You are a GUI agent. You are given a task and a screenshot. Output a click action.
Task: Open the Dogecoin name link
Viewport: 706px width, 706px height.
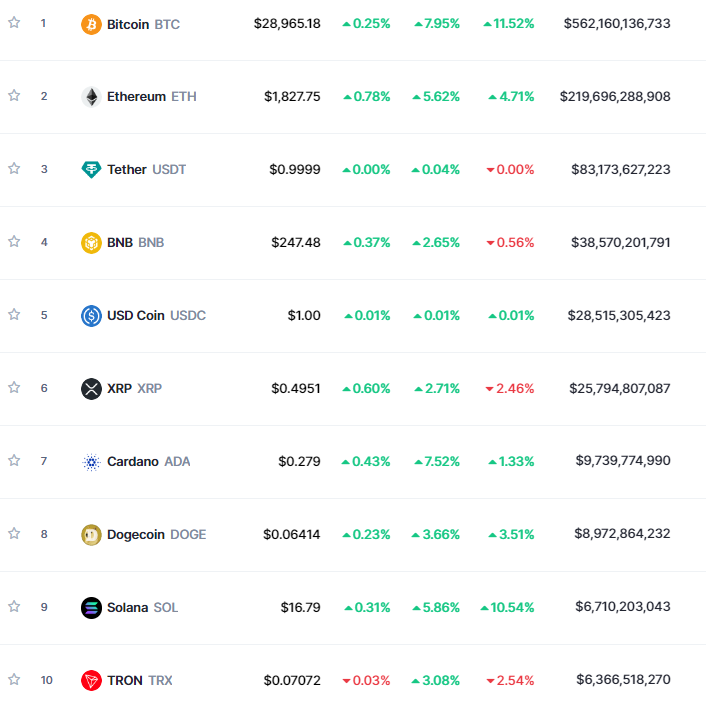[136, 534]
